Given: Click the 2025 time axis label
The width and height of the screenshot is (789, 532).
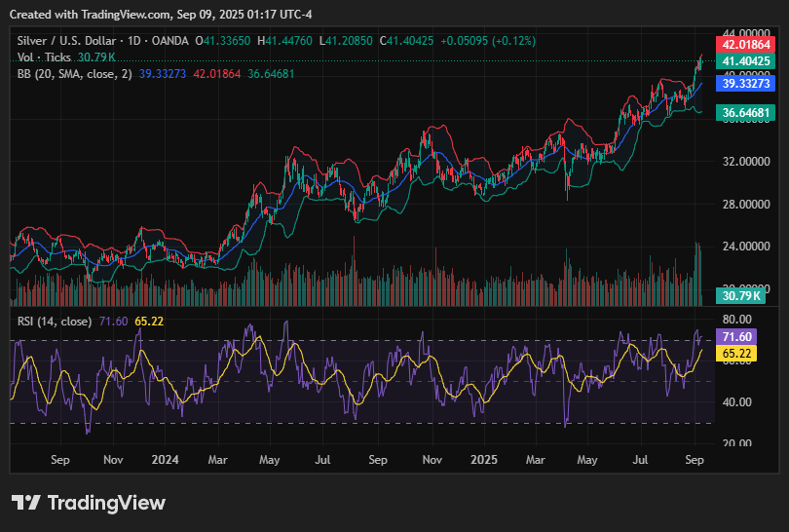Looking at the screenshot, I should [x=483, y=460].
